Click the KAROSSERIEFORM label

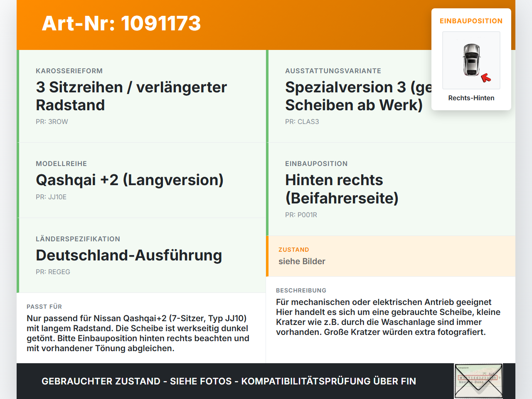(x=69, y=71)
